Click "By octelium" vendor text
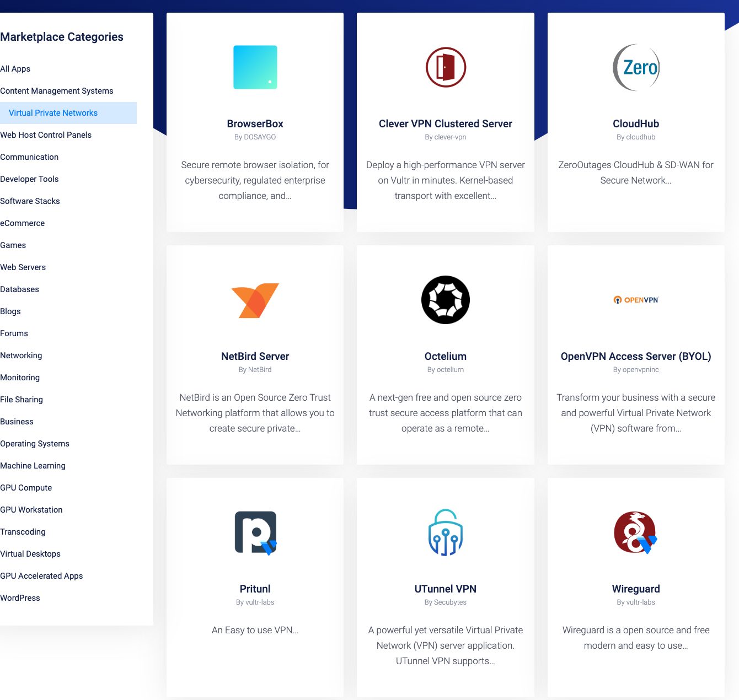The image size is (739, 700). click(446, 370)
